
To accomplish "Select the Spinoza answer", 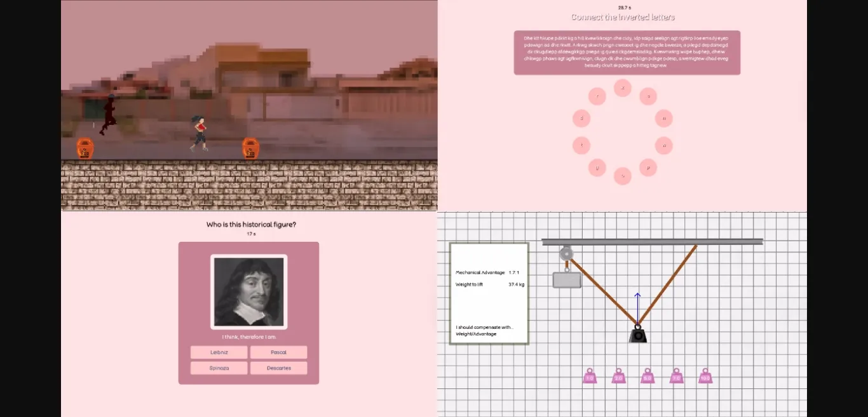I will tap(219, 367).
